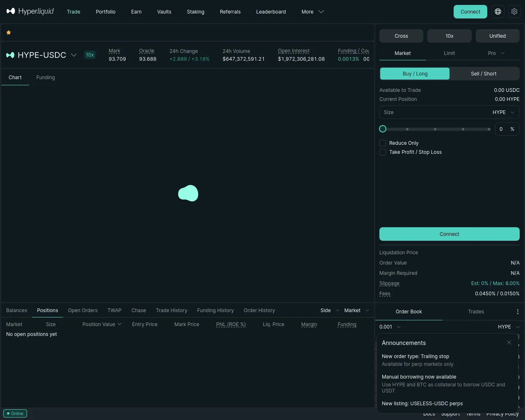Click the Size input field

point(450,112)
